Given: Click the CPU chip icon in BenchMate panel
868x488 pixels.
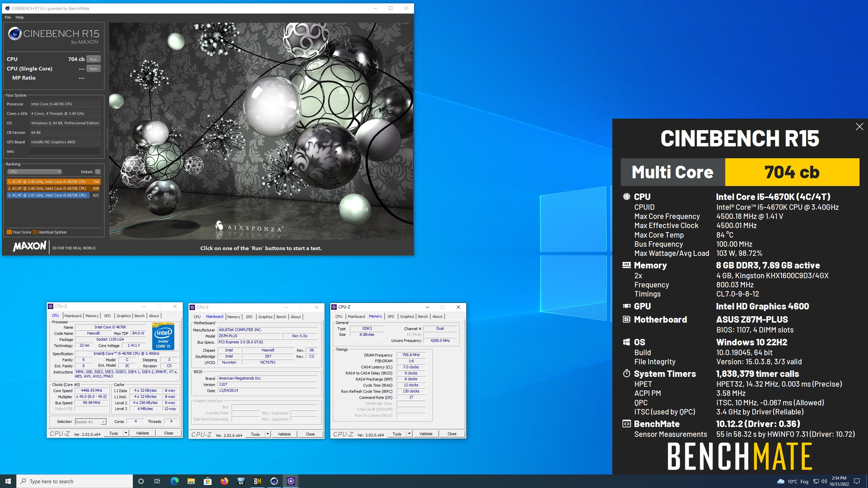Looking at the screenshot, I should pos(626,197).
